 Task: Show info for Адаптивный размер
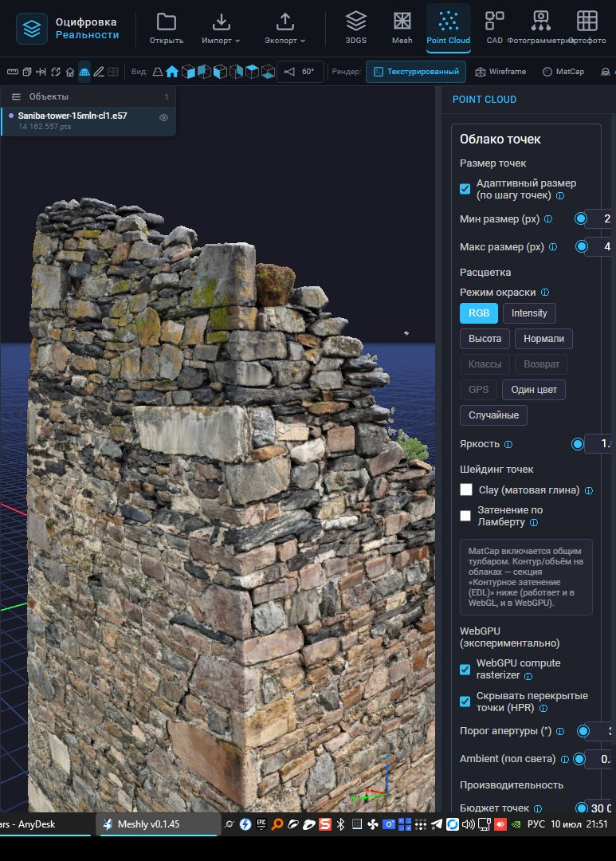pos(560,195)
